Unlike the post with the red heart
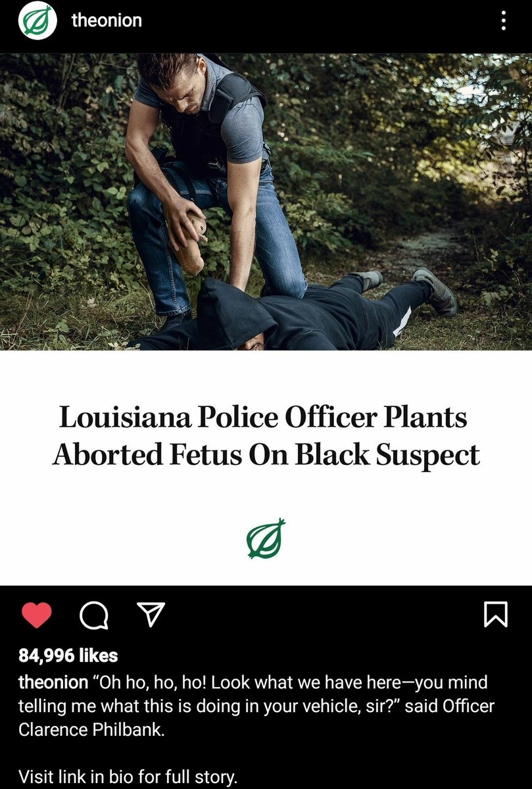Screen dimensions: 532x789 point(37,615)
